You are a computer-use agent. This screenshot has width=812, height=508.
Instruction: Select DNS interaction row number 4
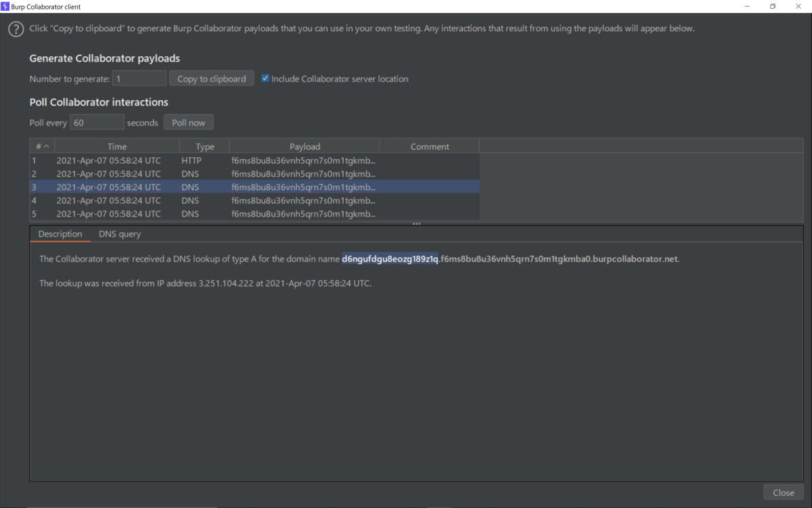coord(254,200)
